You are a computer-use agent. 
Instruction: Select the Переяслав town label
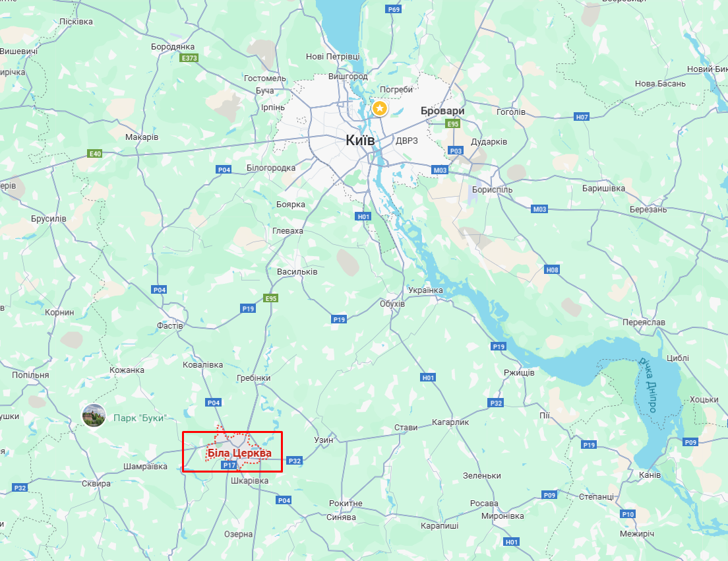pos(644,322)
